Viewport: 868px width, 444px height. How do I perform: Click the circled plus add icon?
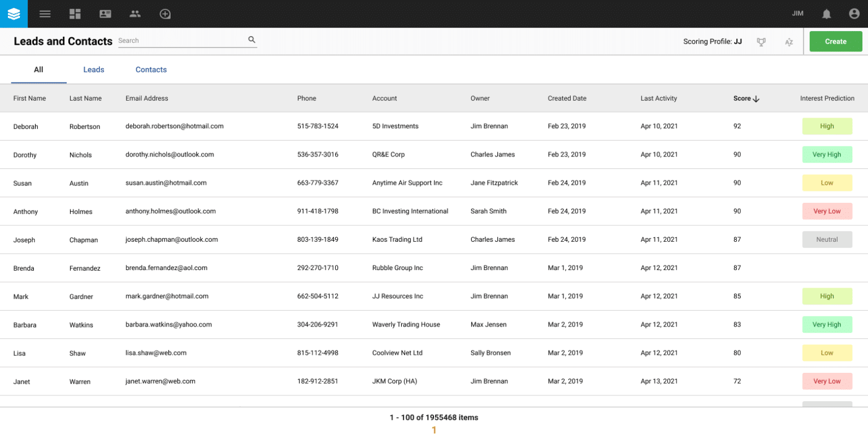point(165,14)
